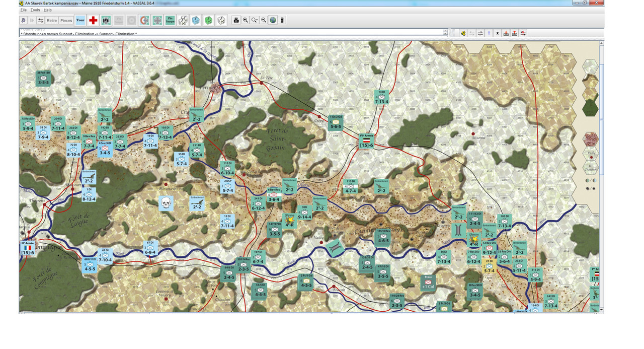Screen dimensions: 644x349
Task: Select the 115 DI counter 6-10-4
Action: pos(227,169)
